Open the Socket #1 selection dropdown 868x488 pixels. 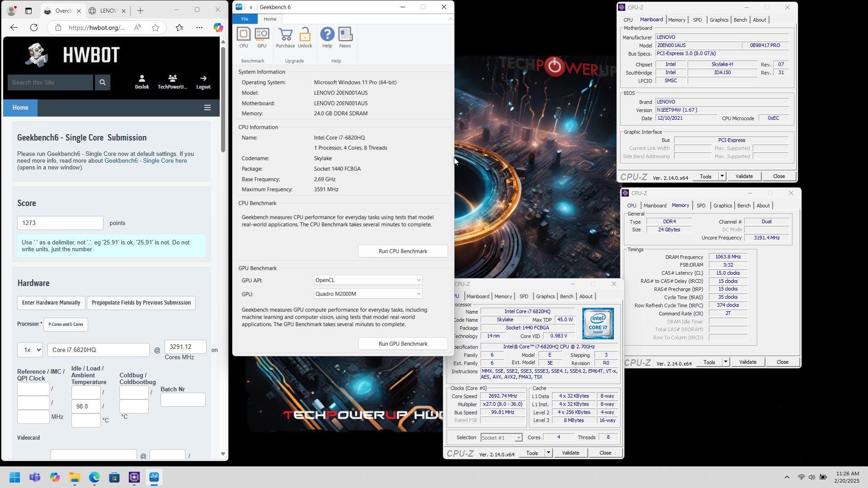point(501,437)
